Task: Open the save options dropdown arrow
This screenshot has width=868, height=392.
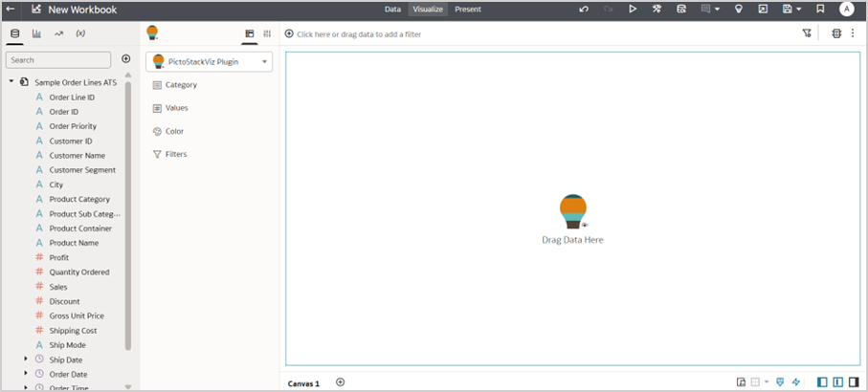Action: [799, 10]
